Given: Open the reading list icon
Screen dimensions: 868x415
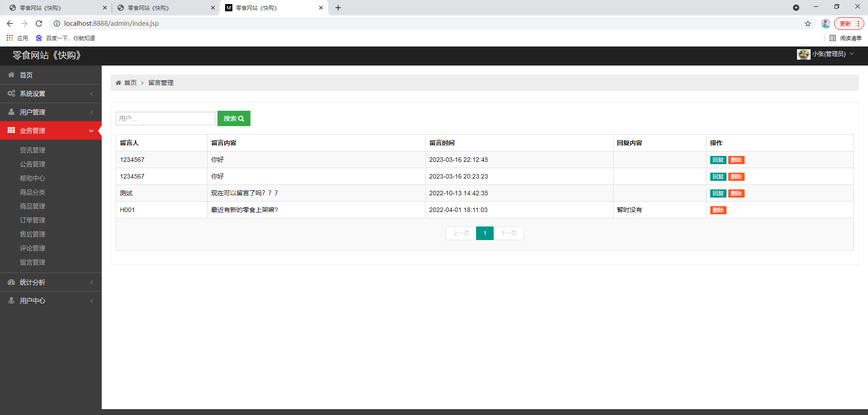Looking at the screenshot, I should [833, 38].
